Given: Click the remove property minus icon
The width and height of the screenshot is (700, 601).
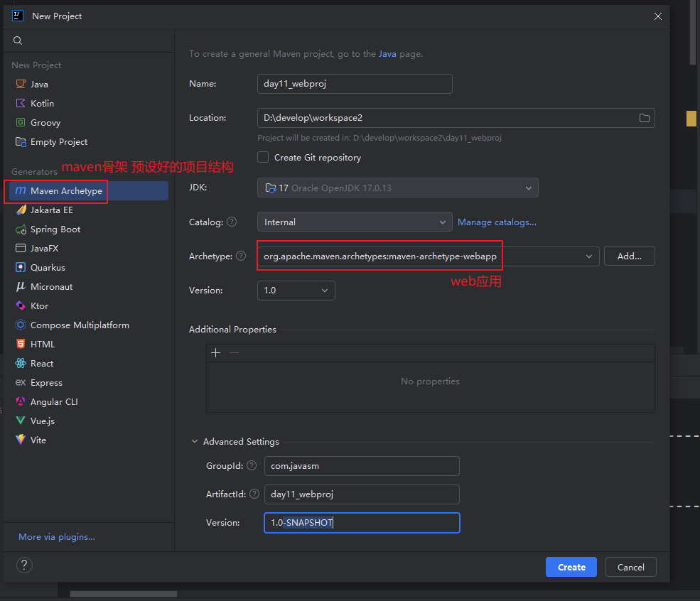Looking at the screenshot, I should (x=234, y=353).
